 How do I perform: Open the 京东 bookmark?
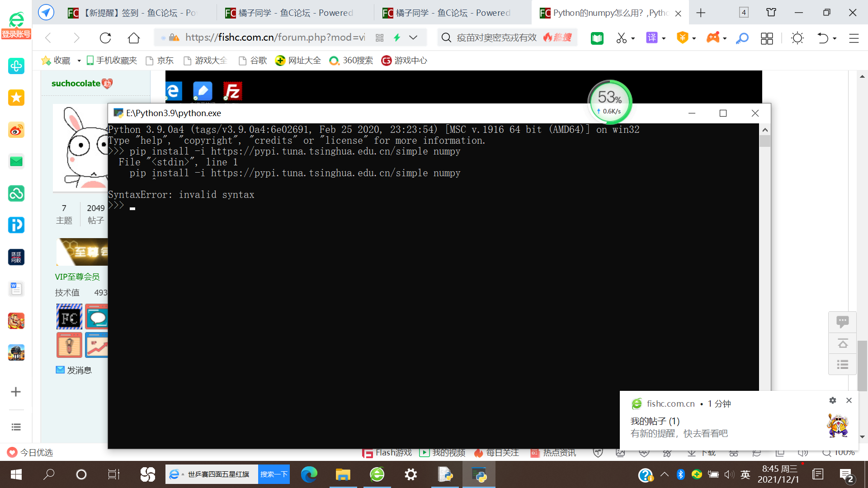(x=160, y=61)
